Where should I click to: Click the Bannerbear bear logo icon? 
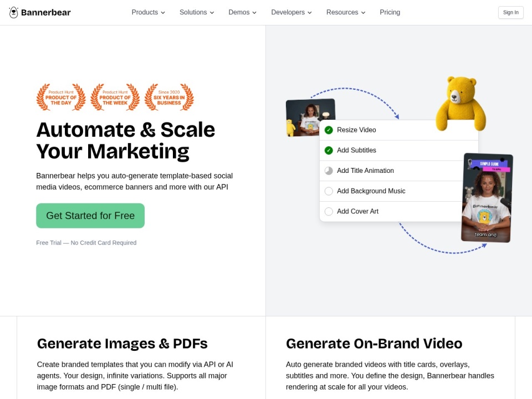click(13, 13)
